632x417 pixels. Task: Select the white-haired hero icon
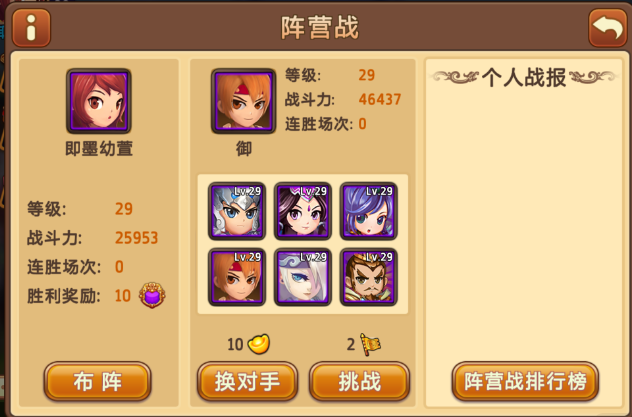click(x=303, y=277)
